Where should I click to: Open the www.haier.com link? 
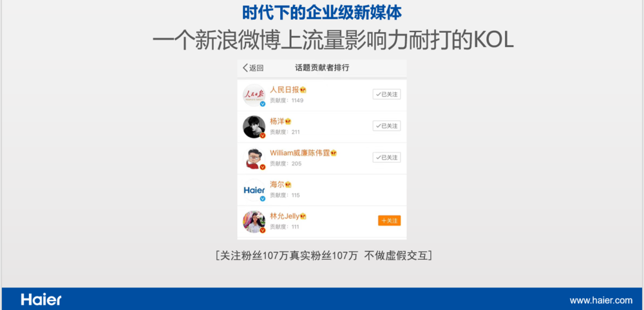(601, 300)
